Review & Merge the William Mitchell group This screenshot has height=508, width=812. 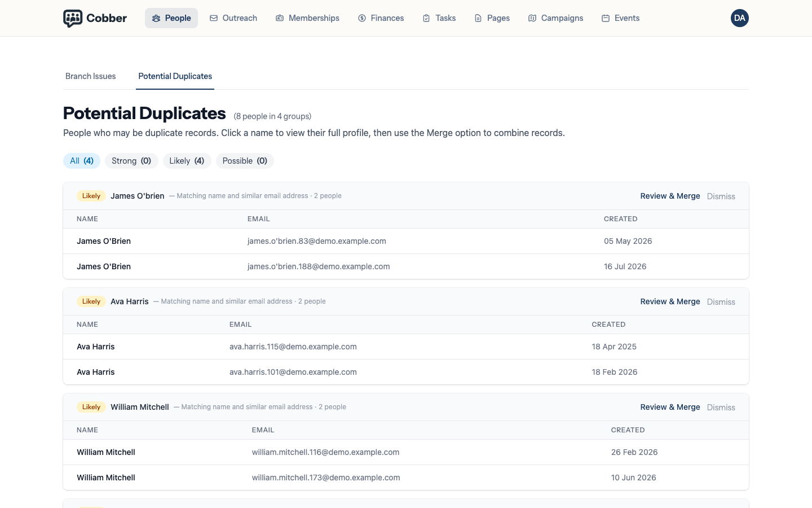click(x=670, y=407)
